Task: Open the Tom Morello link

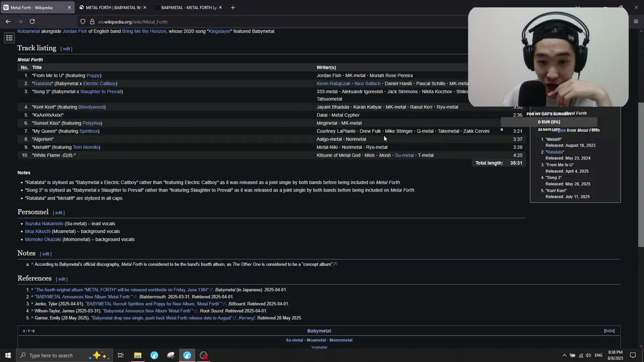Action: click(86, 147)
